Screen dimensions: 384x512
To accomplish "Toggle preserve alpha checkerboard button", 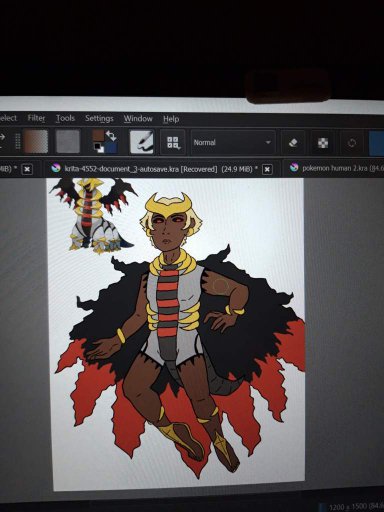I will [x=322, y=143].
